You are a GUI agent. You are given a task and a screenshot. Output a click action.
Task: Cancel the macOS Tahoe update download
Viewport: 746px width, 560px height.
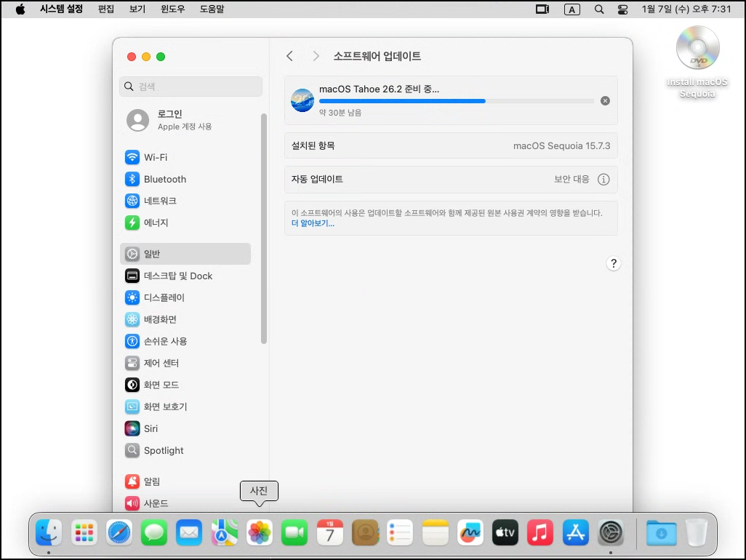pyautogui.click(x=605, y=100)
